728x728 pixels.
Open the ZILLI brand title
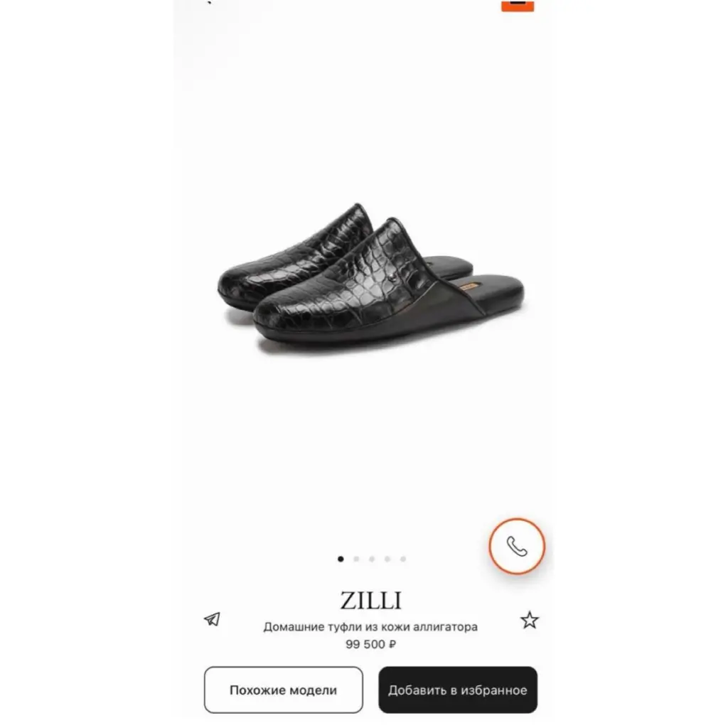point(370,600)
